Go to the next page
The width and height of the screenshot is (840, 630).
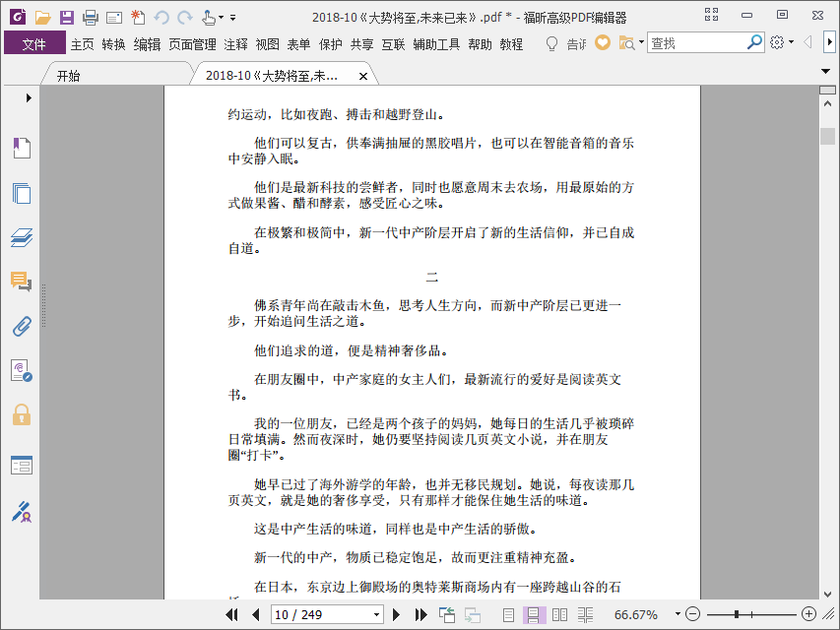tap(397, 614)
